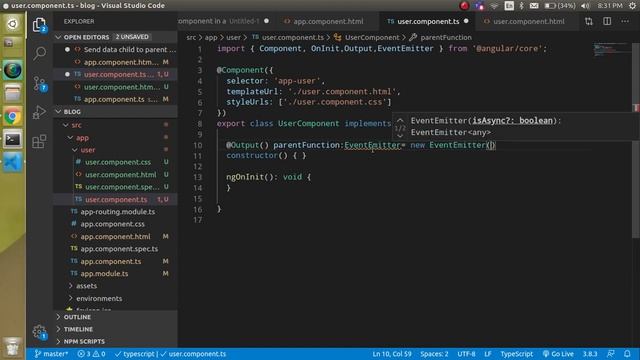Click user.component.ts in the breadcrumb path
The height and width of the screenshot is (360, 640).
(293, 38)
